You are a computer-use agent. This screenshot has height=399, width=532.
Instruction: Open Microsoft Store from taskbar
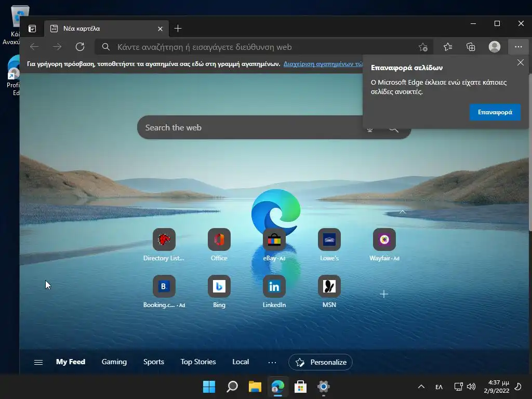300,387
